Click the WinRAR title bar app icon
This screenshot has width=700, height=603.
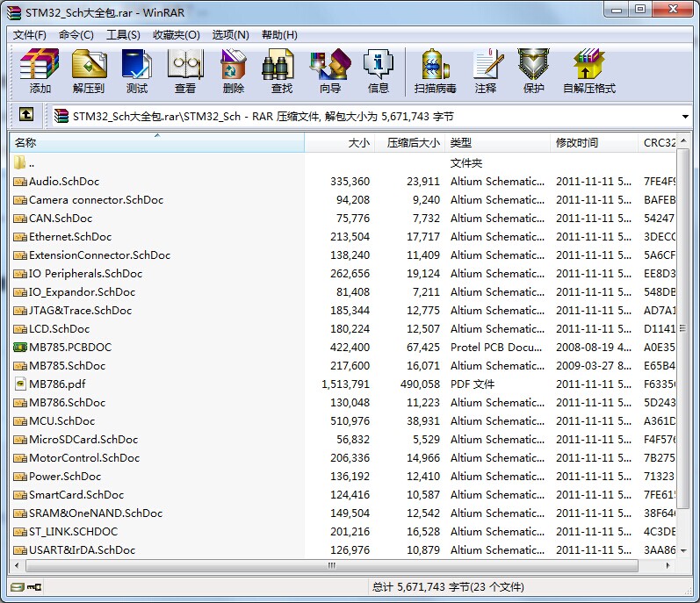14,12
